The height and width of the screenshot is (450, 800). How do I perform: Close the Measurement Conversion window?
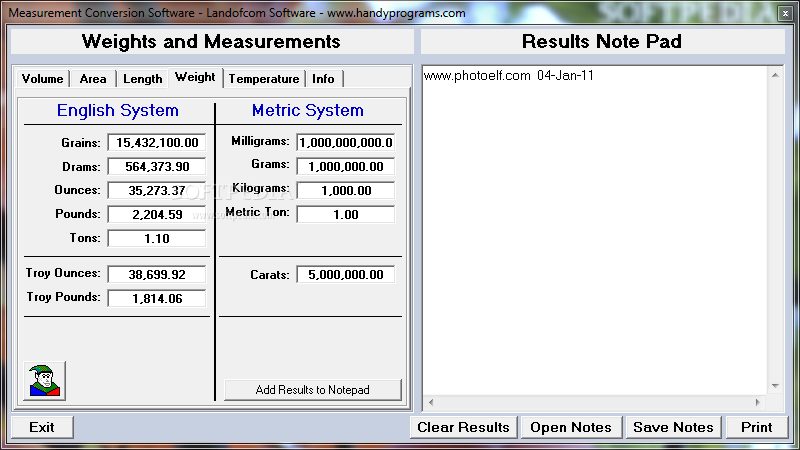785,13
